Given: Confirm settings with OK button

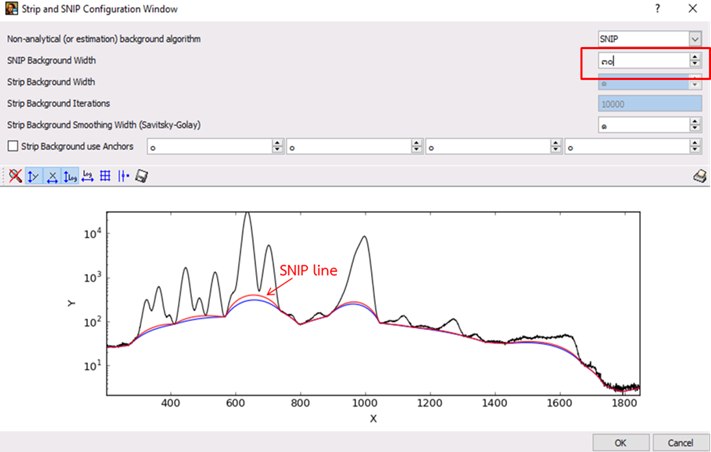Looking at the screenshot, I should [621, 442].
